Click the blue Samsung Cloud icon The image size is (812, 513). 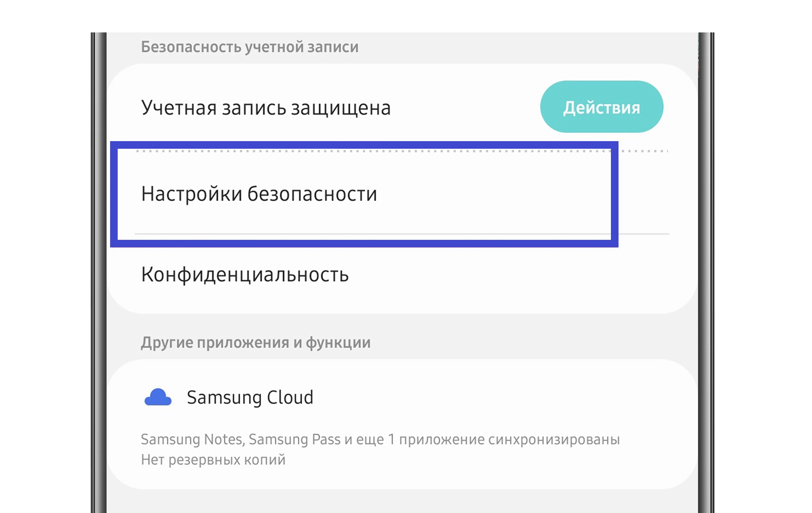coord(158,397)
